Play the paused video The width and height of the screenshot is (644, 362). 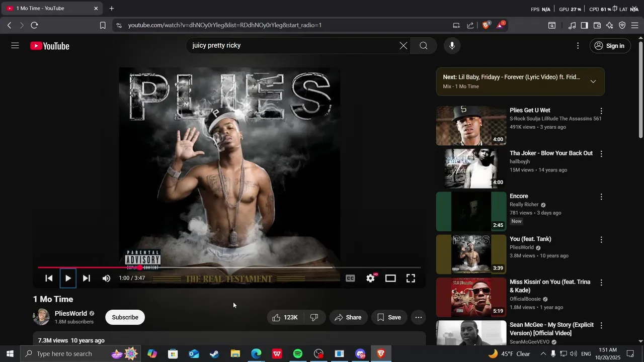[x=68, y=278]
